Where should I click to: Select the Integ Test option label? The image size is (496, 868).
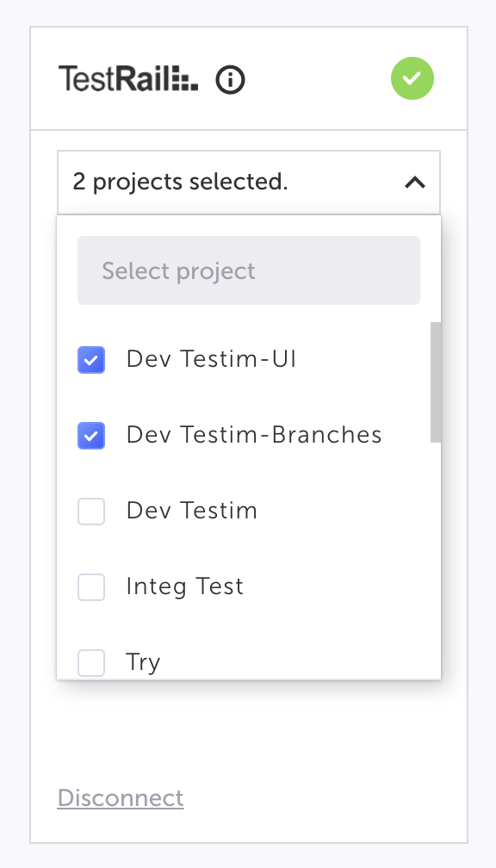[185, 586]
